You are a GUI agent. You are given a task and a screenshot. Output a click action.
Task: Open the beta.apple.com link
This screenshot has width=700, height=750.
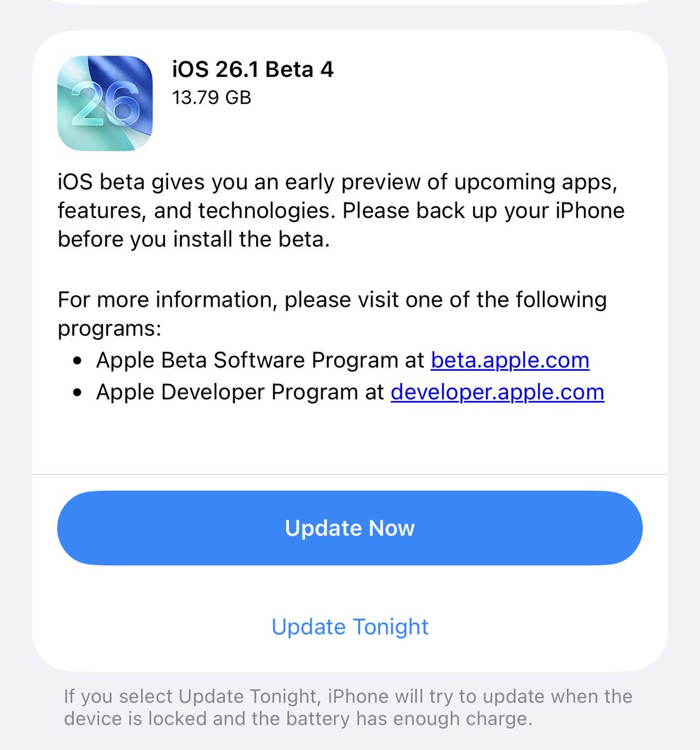tap(510, 360)
